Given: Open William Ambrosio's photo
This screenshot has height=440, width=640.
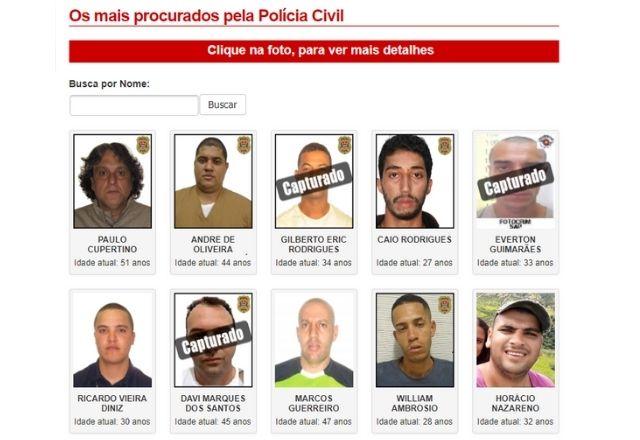Looking at the screenshot, I should [x=415, y=340].
